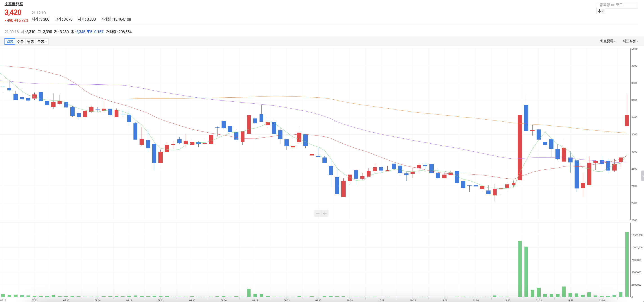Click the 소프트캠프 stock name heading

pyautogui.click(x=14, y=4)
